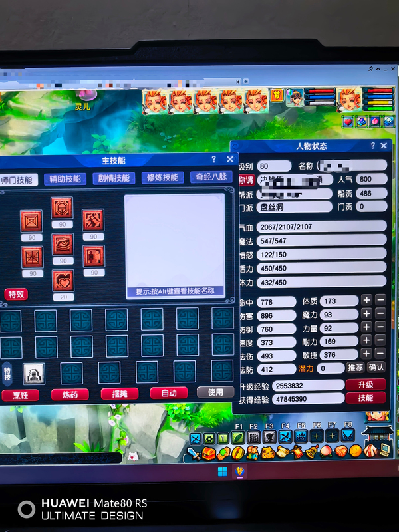Screen dimensions: 399x532
Task: Select the first character portrait at top
Action: pos(156,102)
